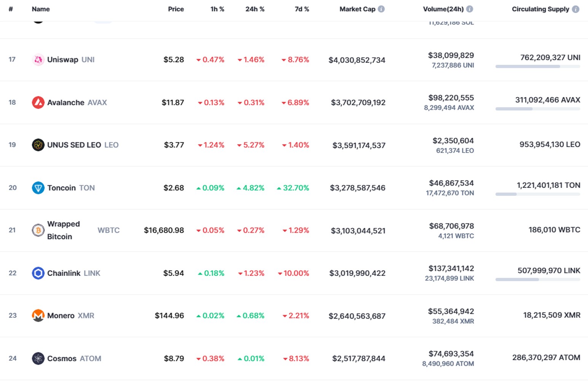Click Uniswap market cap $4,030,852,734
This screenshot has height=381, width=588.
[x=357, y=60]
